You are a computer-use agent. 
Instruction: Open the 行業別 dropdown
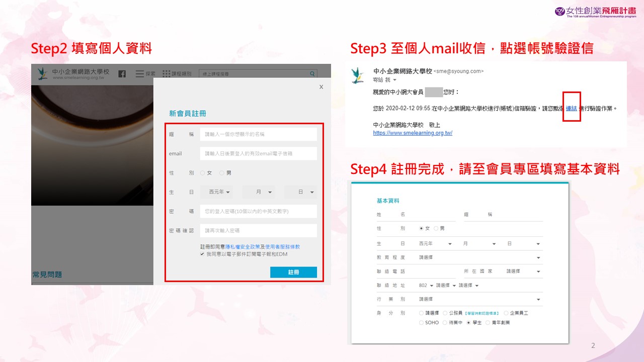pos(480,299)
